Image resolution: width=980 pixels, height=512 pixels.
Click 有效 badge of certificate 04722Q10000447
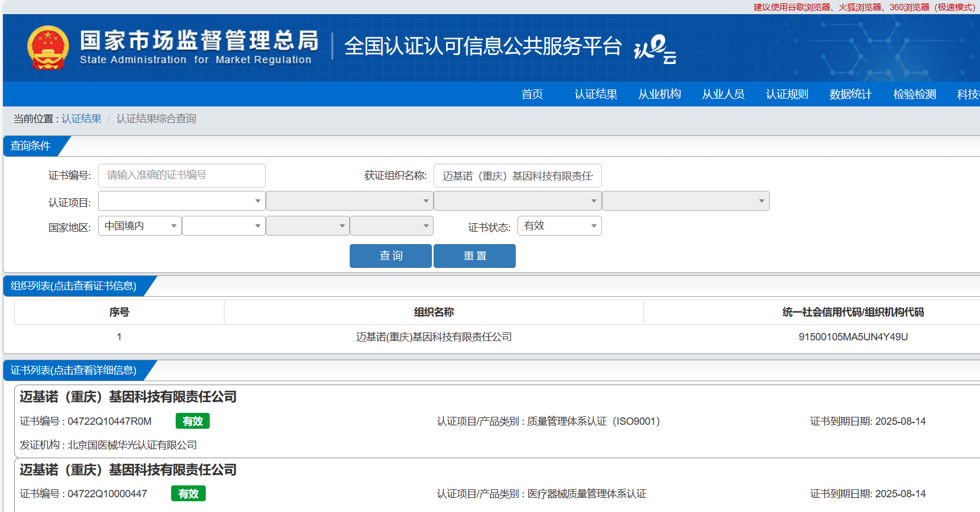[x=188, y=494]
